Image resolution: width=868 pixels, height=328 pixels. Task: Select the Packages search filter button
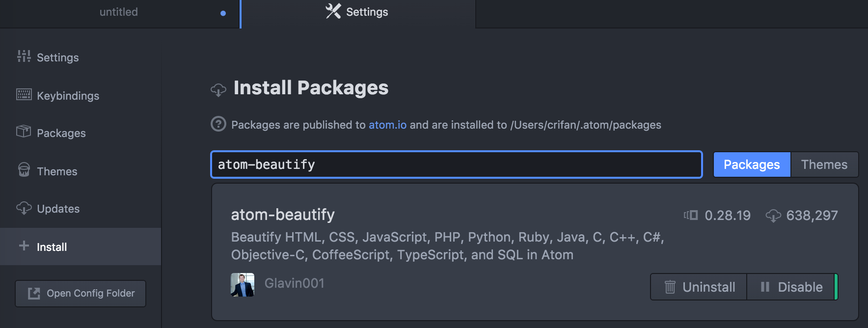coord(752,164)
